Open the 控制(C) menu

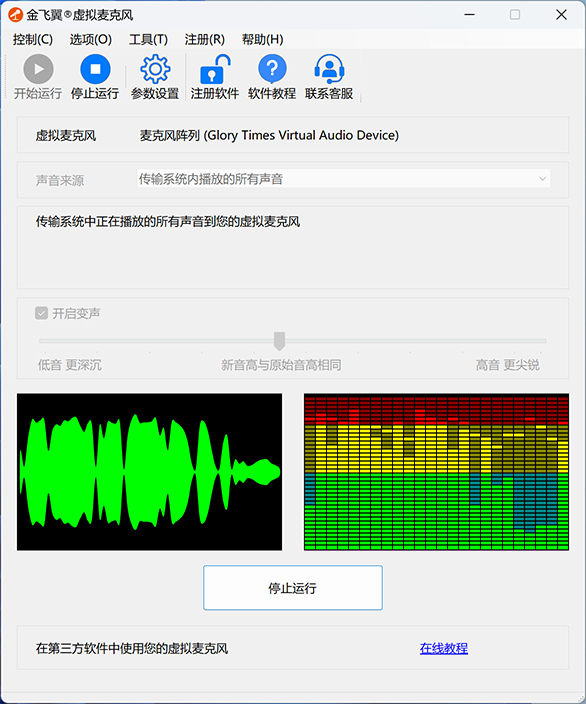point(32,40)
